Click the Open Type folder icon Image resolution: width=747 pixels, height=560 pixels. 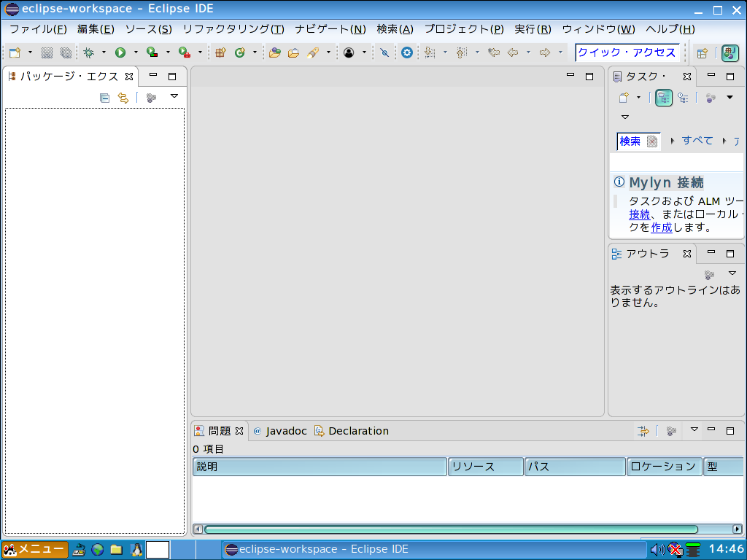tap(274, 52)
